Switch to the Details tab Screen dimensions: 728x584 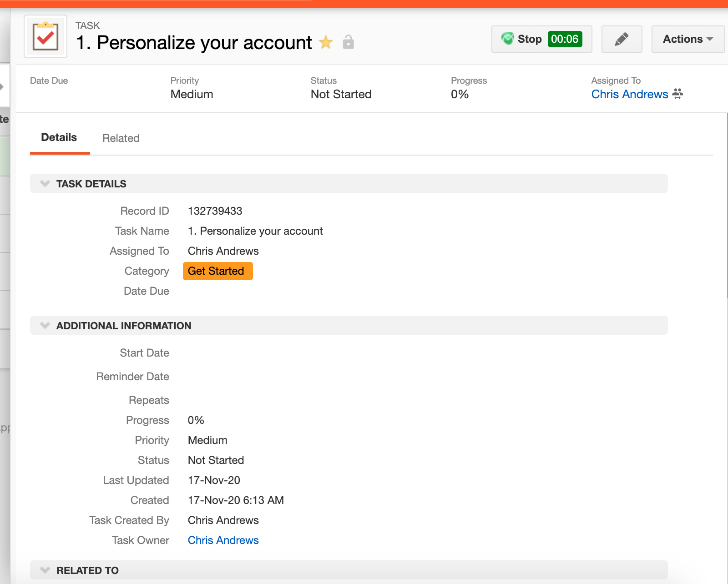[59, 137]
